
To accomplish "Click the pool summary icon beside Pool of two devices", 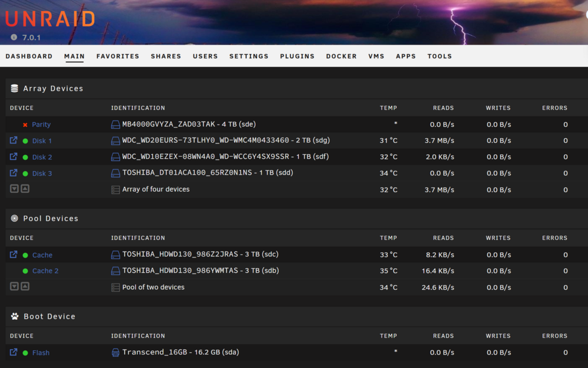I will click(115, 287).
